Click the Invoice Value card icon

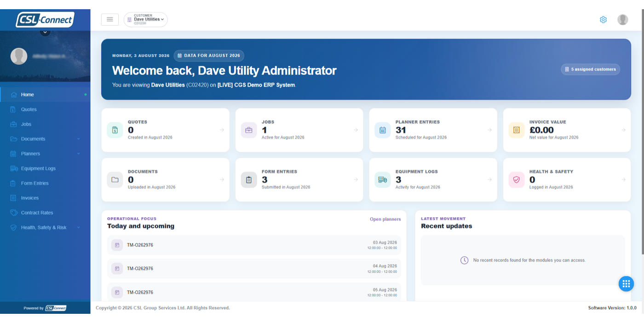pos(516,130)
